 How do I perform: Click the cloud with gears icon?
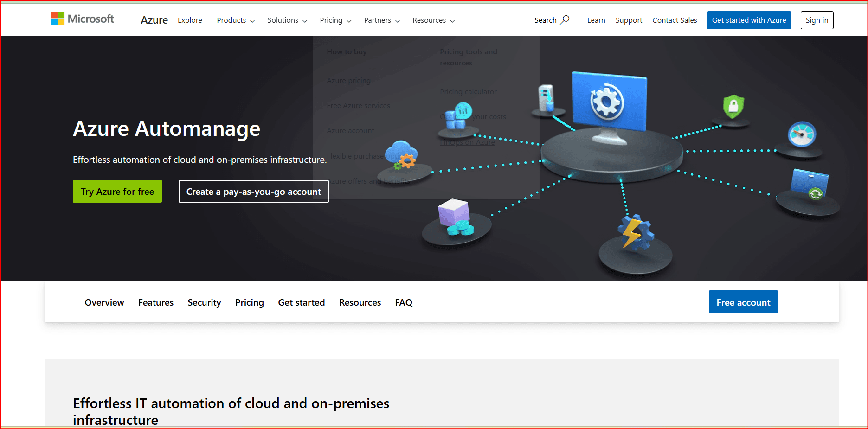(x=402, y=155)
